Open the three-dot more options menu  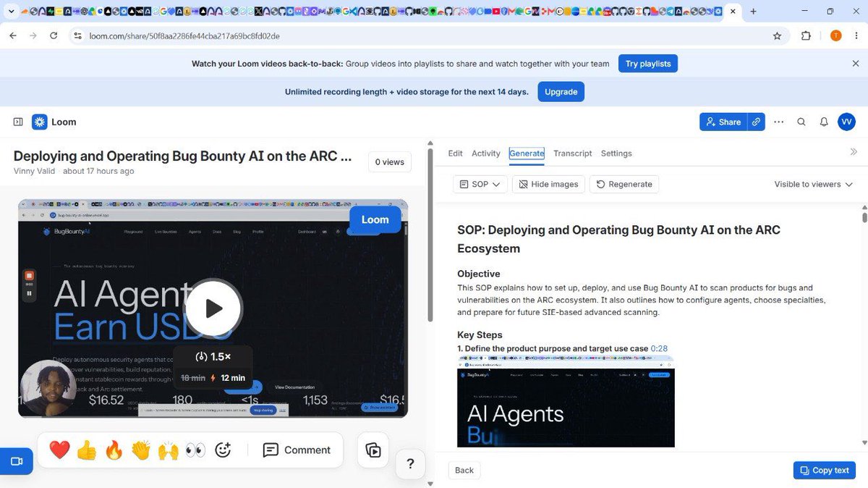tap(778, 122)
